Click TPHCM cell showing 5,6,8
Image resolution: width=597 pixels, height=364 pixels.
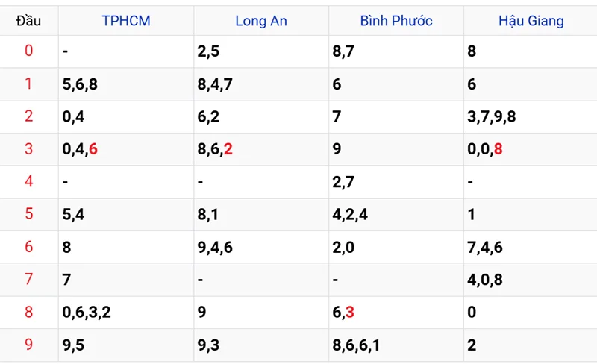(81, 84)
